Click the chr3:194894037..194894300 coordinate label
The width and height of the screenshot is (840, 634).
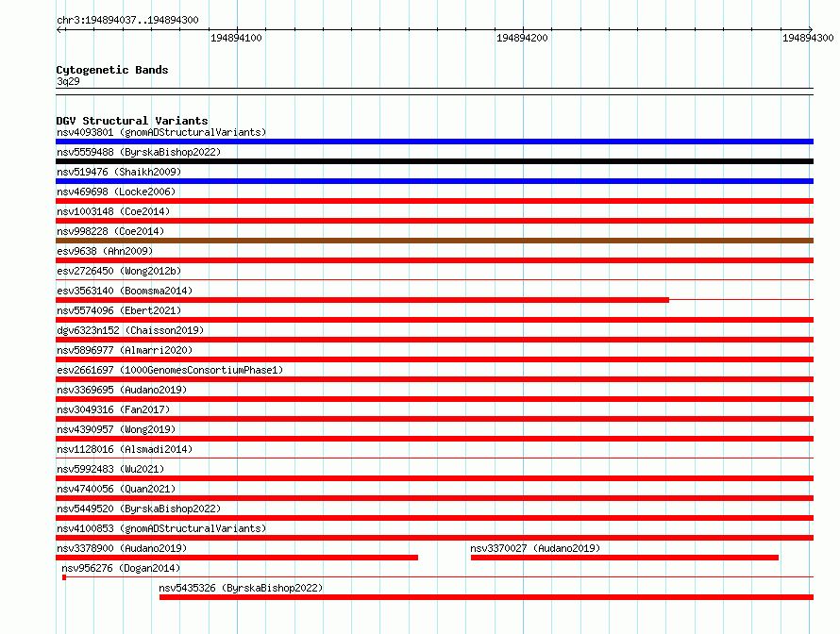coord(127,21)
